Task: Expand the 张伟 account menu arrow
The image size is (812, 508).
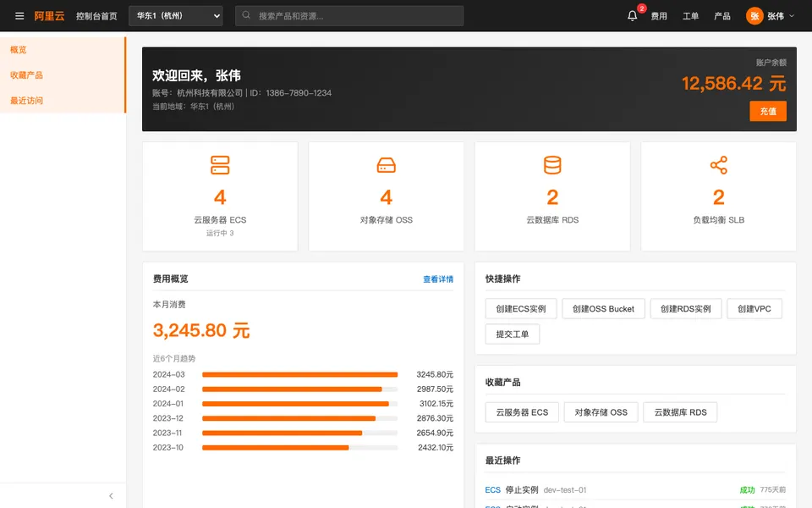Action: tap(792, 16)
